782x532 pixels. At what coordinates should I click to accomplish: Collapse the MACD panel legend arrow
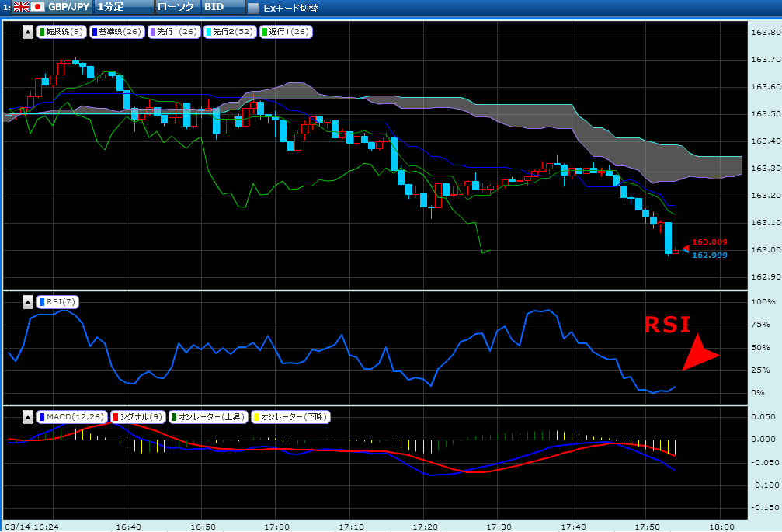pyautogui.click(x=28, y=417)
